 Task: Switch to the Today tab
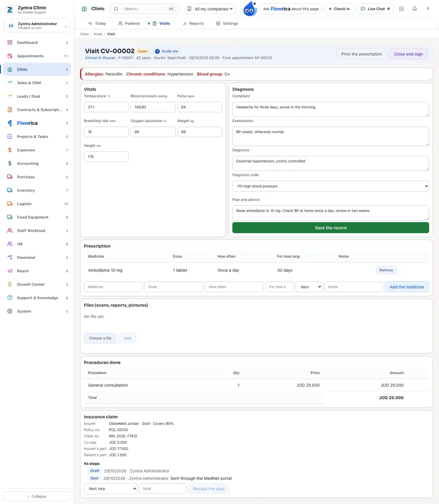click(x=97, y=23)
